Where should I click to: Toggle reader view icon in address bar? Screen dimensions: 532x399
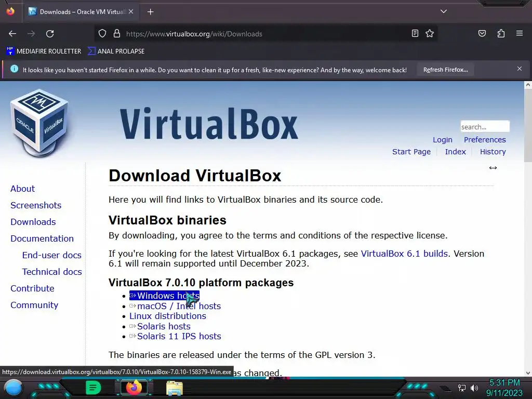tap(415, 33)
